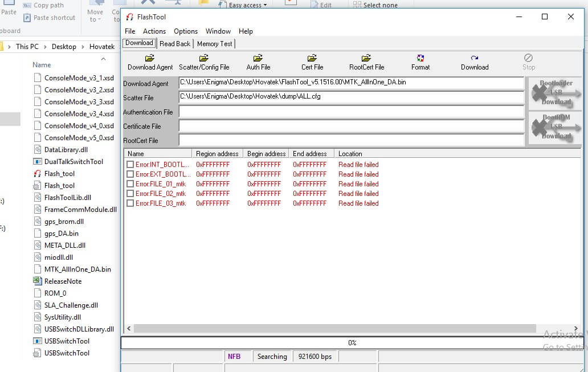Click the RootCert File folder icon
The width and height of the screenshot is (588, 372).
click(366, 58)
